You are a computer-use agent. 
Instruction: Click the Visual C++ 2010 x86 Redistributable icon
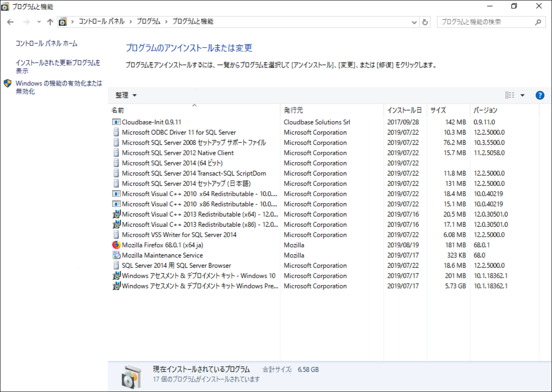[116, 204]
